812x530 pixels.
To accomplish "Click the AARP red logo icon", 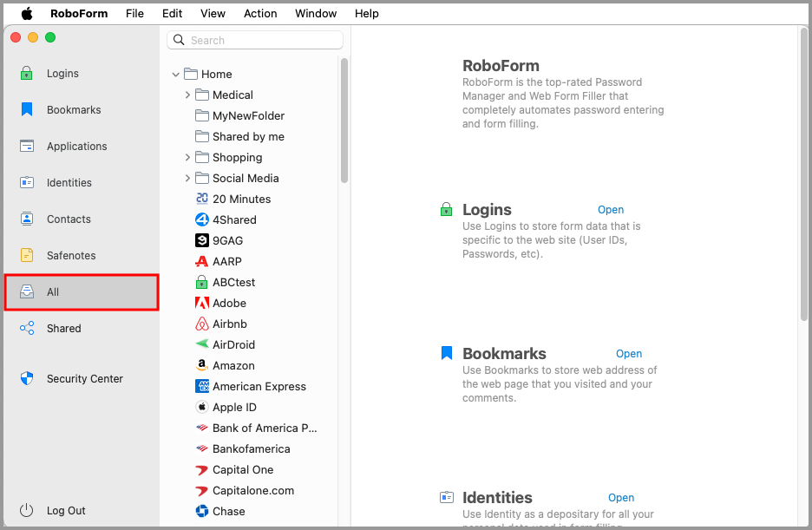I will tap(202, 261).
